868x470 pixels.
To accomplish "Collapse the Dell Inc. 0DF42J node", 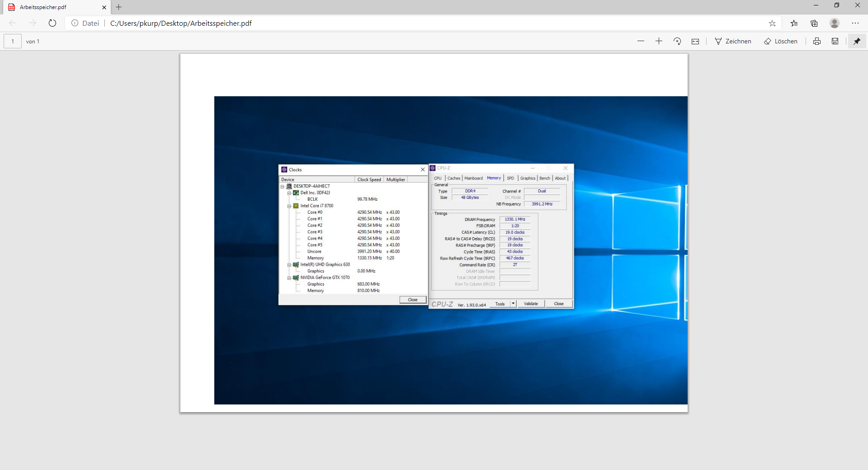I will (289, 193).
